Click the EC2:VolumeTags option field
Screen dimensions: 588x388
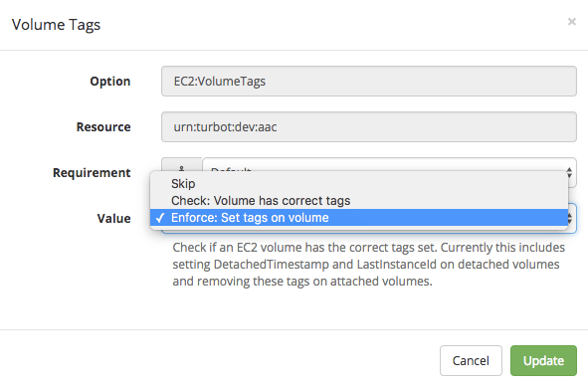[x=369, y=82]
